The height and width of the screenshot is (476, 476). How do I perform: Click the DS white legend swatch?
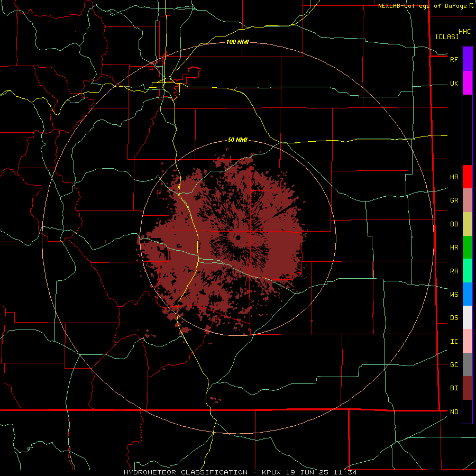pyautogui.click(x=467, y=317)
